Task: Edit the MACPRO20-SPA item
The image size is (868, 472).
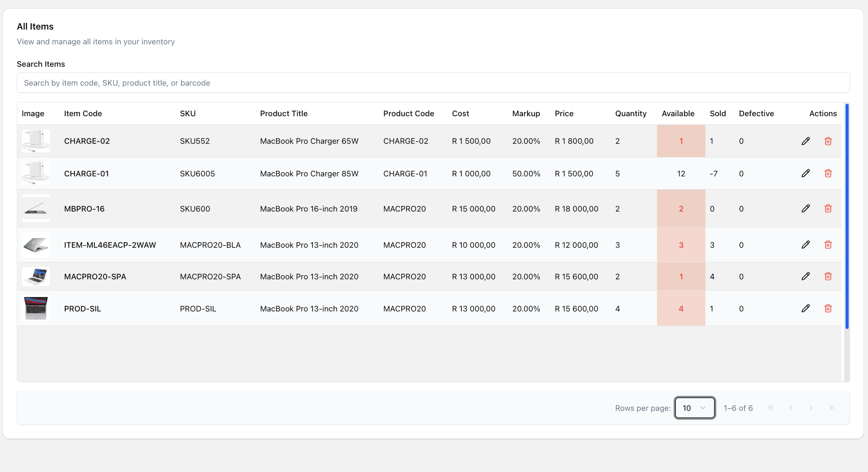Action: click(x=806, y=276)
